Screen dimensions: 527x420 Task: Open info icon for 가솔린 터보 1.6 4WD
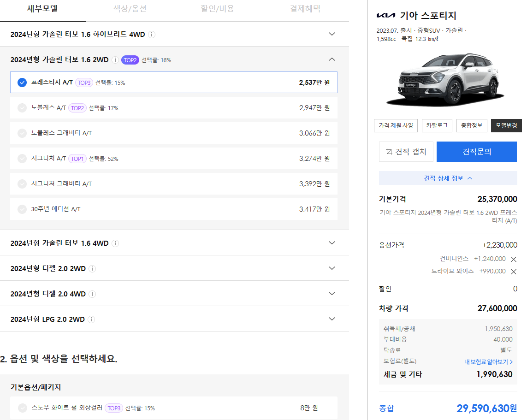pos(115,243)
